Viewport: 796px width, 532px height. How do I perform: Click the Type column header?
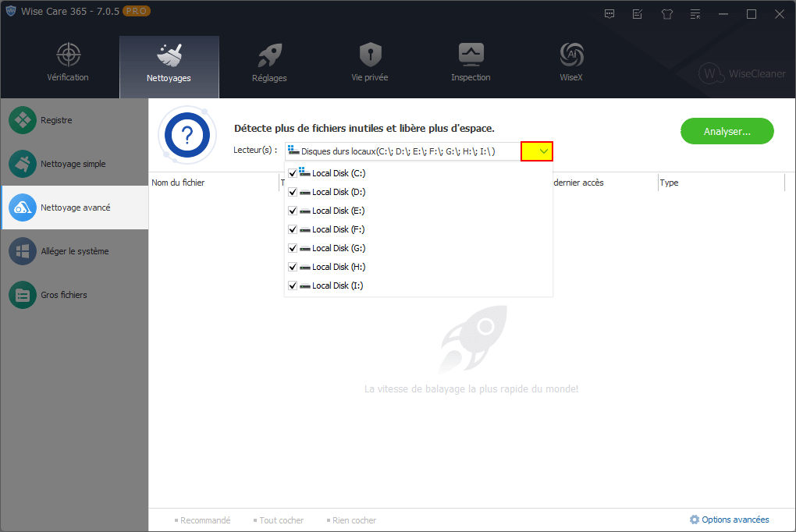tap(670, 183)
